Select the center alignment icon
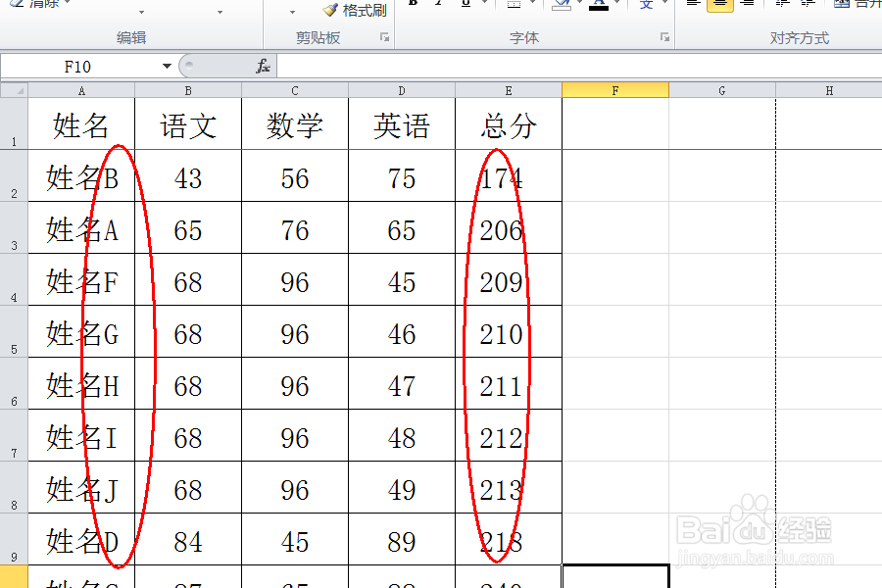This screenshot has width=882, height=588. coord(720,6)
